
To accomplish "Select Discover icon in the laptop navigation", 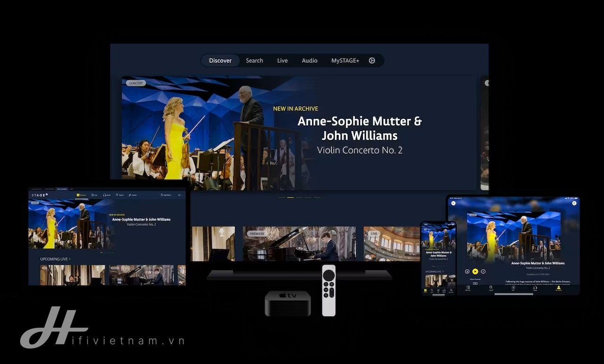I will pyautogui.click(x=81, y=195).
